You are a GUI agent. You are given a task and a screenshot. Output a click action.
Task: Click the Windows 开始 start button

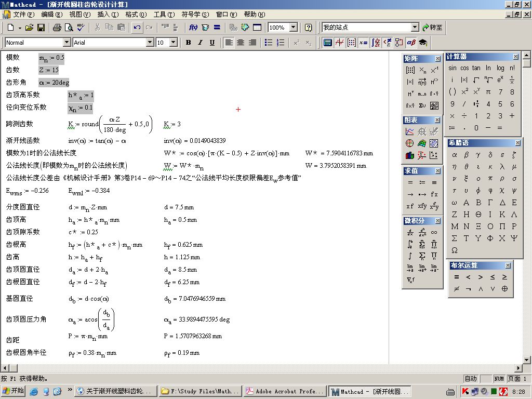[13, 391]
